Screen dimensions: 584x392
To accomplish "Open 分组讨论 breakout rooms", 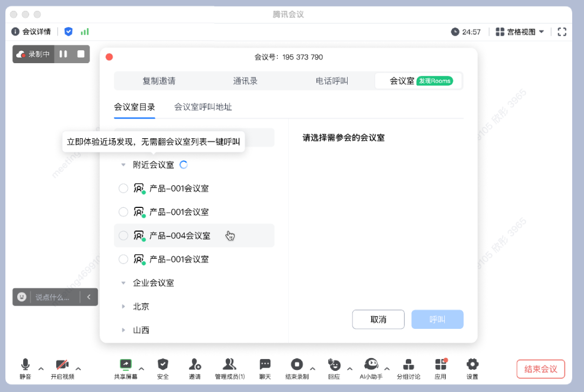I will coord(409,369).
